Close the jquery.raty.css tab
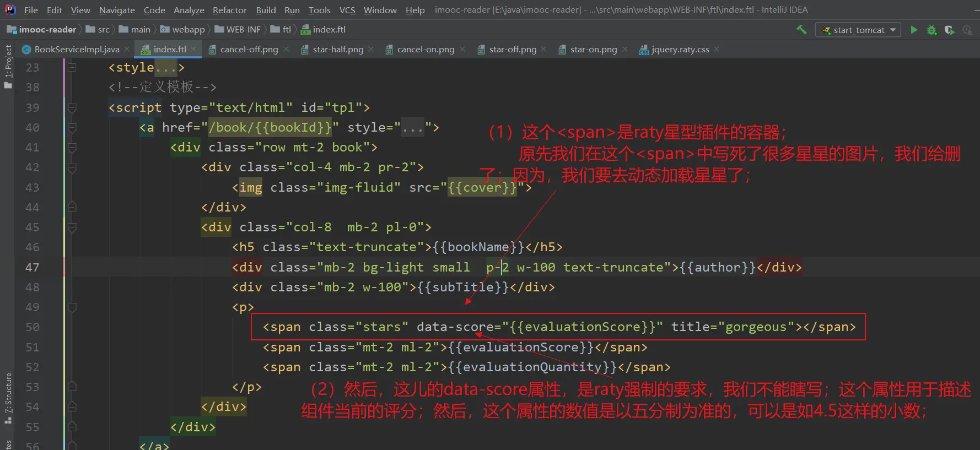 point(717,49)
